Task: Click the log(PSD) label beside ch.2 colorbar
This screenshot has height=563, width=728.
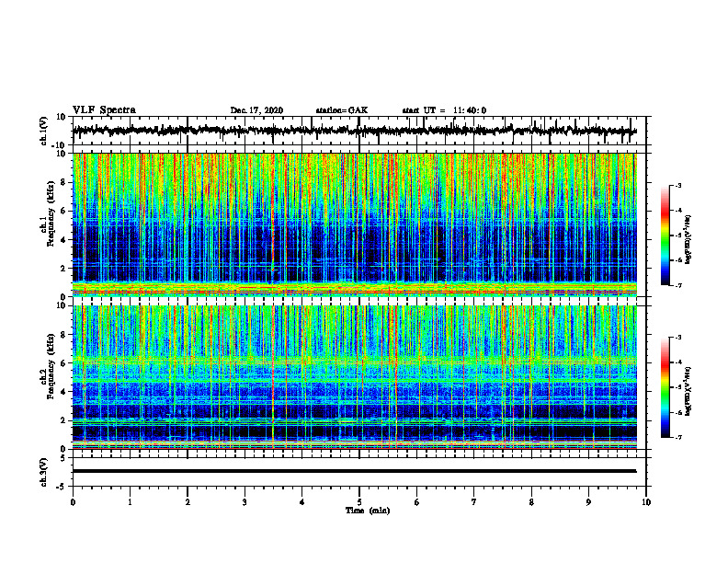Action: click(x=688, y=391)
